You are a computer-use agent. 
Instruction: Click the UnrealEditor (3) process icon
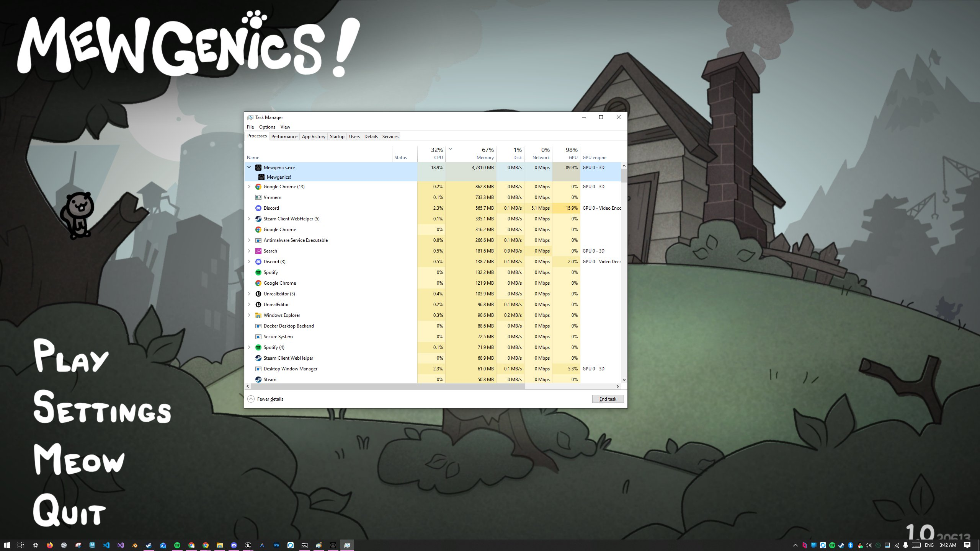click(258, 294)
